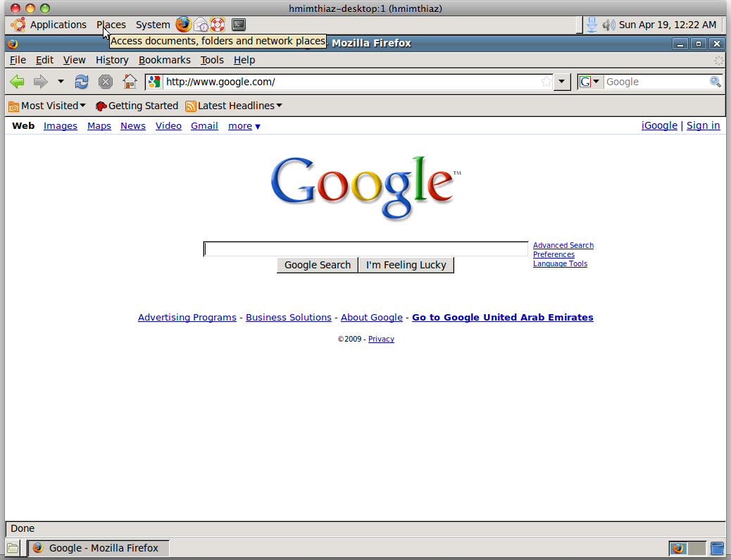
Task: Focus the Firefox search bar field
Action: pos(656,82)
